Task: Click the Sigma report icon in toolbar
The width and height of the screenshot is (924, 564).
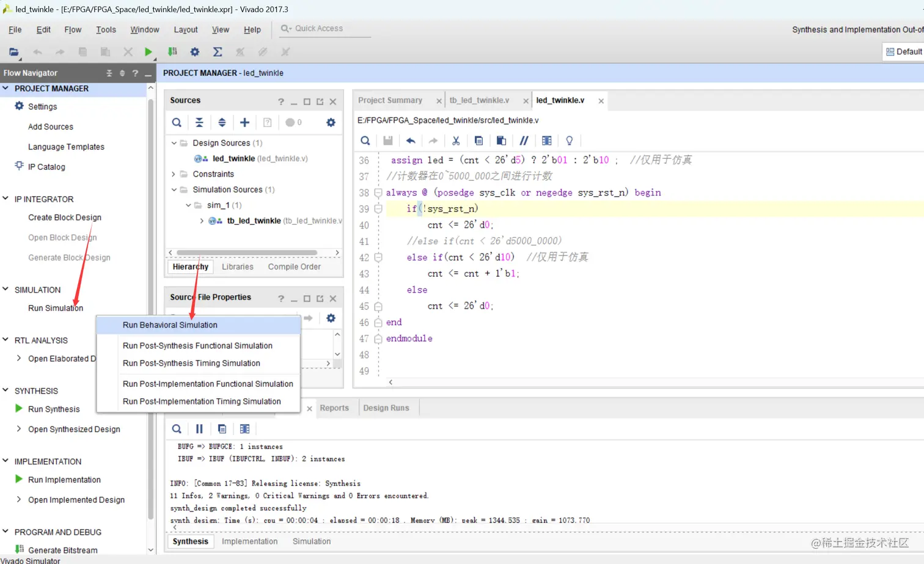Action: point(218,52)
